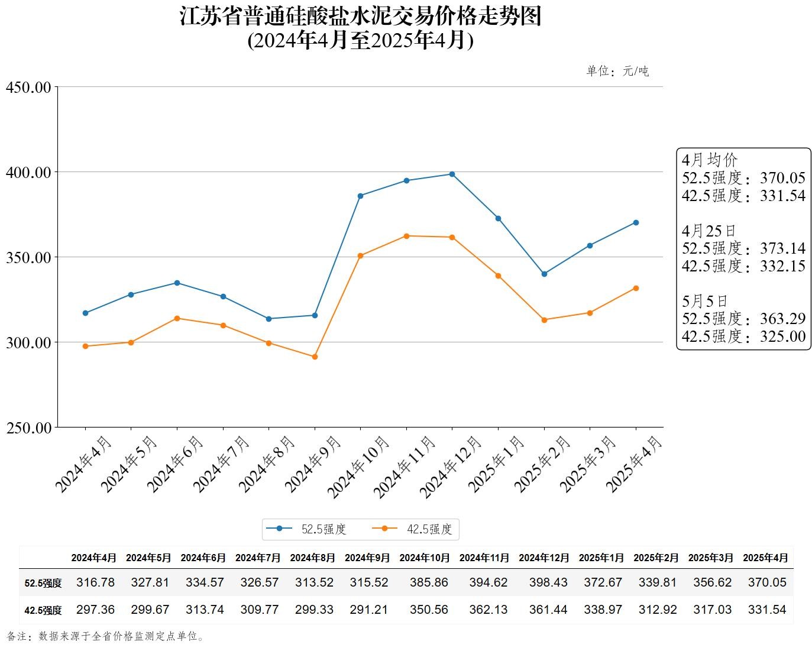Select table cell with value 398.43
Viewport: 812px width, 654px height.
(548, 582)
